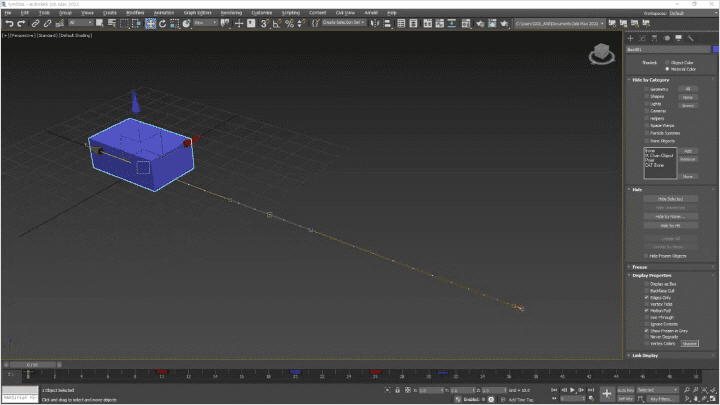This screenshot has width=720, height=405.
Task: Activate the Select and Move tool
Action: pyautogui.click(x=150, y=23)
